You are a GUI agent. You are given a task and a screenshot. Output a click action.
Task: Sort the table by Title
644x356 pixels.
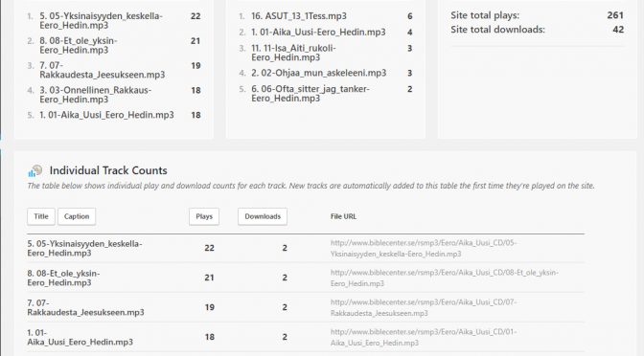[41, 216]
